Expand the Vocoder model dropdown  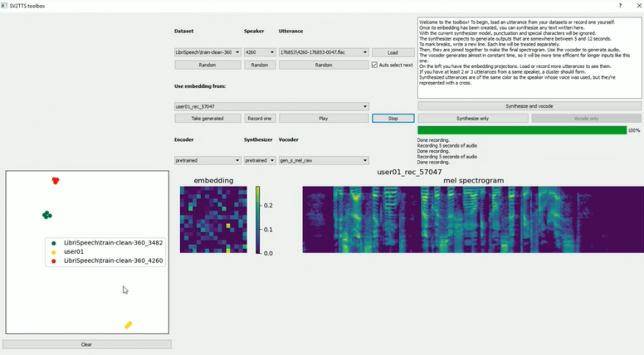tap(323, 160)
